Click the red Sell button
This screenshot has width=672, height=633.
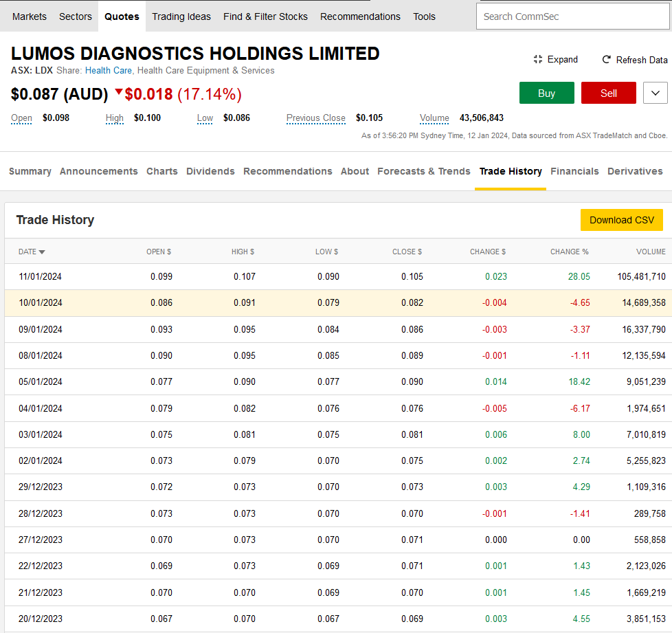tap(609, 93)
